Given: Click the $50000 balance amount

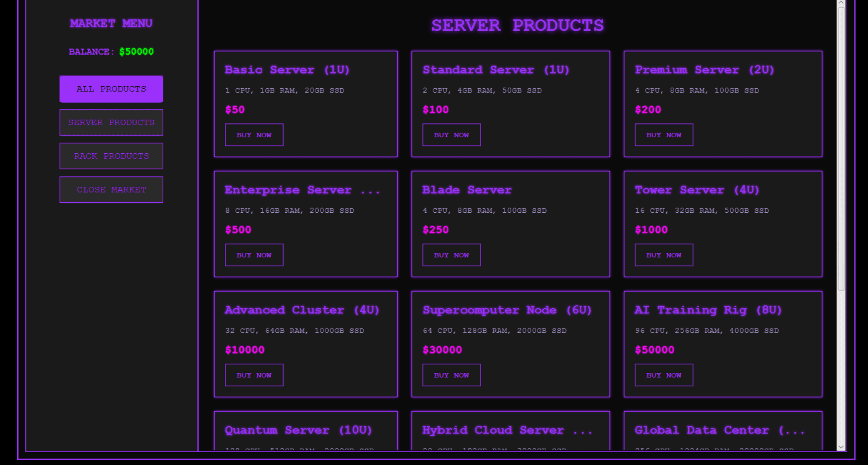Looking at the screenshot, I should [136, 52].
